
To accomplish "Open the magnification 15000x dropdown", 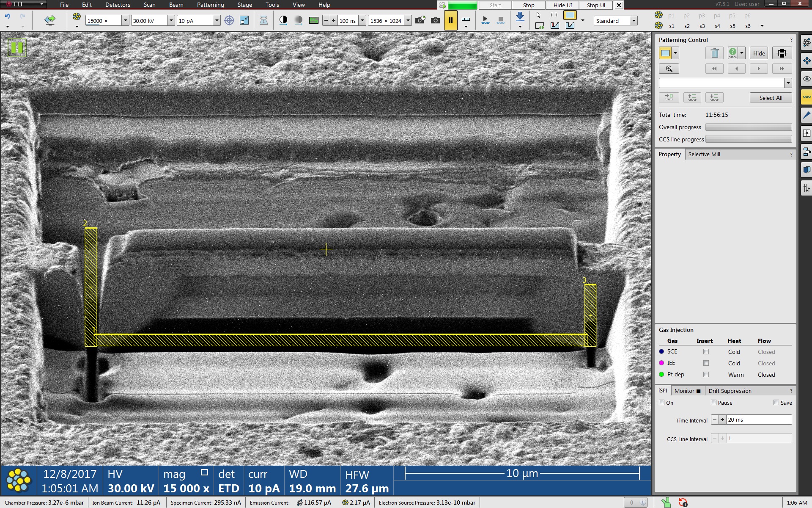I will 125,21.
